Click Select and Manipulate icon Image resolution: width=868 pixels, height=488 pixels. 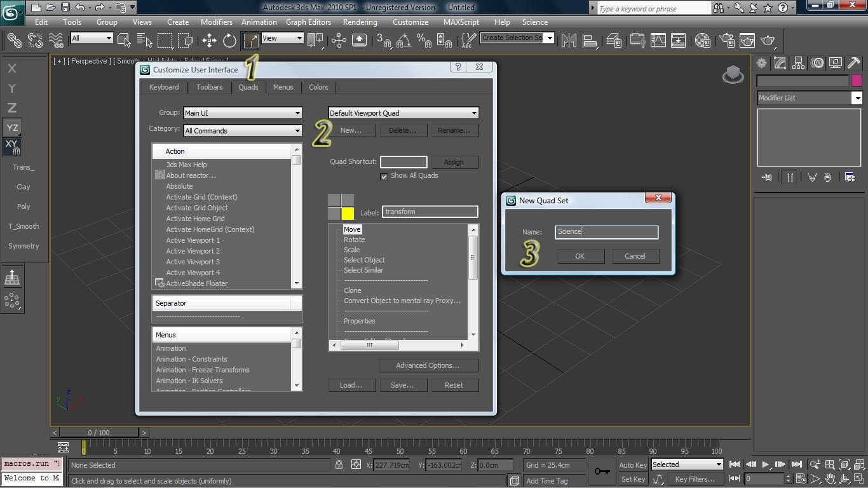tap(339, 41)
